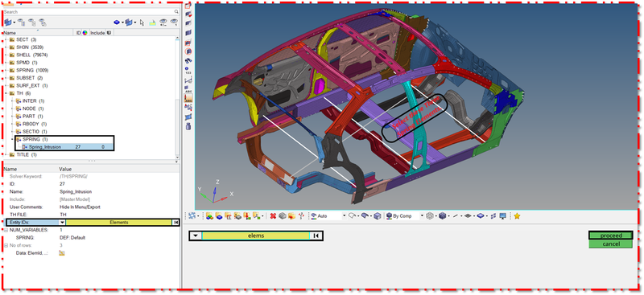The image size is (644, 295).
Task: Click the gear view-settings icon left of the toolbar
Action: click(192, 215)
